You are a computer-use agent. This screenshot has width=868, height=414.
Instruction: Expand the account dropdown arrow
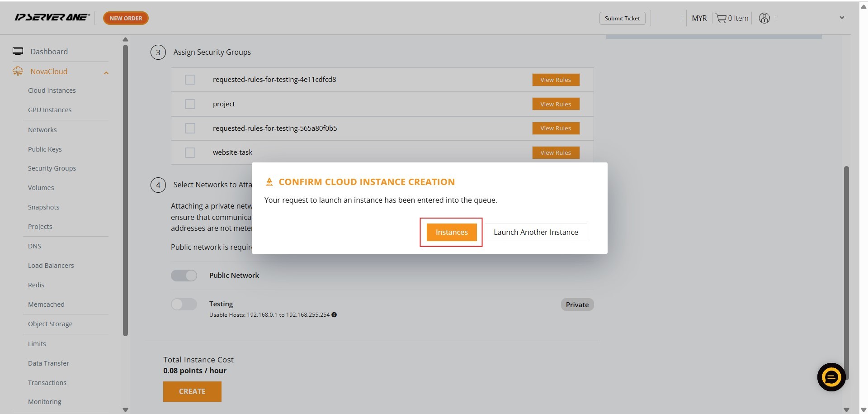click(842, 18)
